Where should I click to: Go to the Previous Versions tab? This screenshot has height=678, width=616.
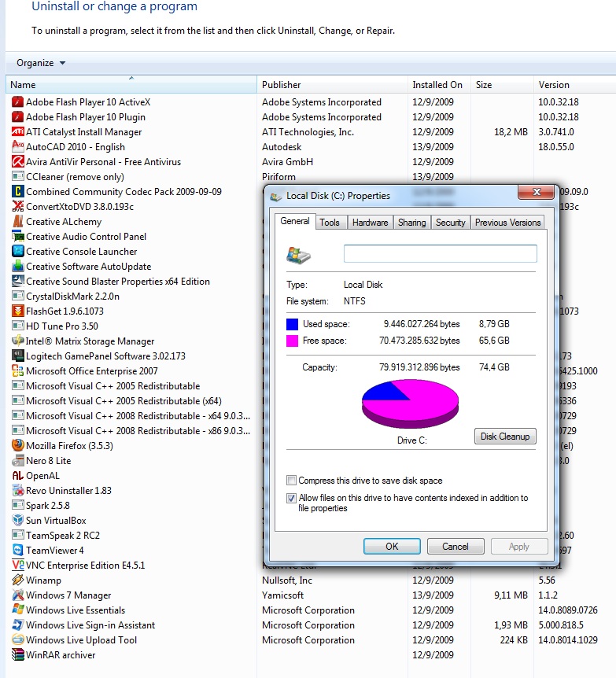tap(508, 223)
